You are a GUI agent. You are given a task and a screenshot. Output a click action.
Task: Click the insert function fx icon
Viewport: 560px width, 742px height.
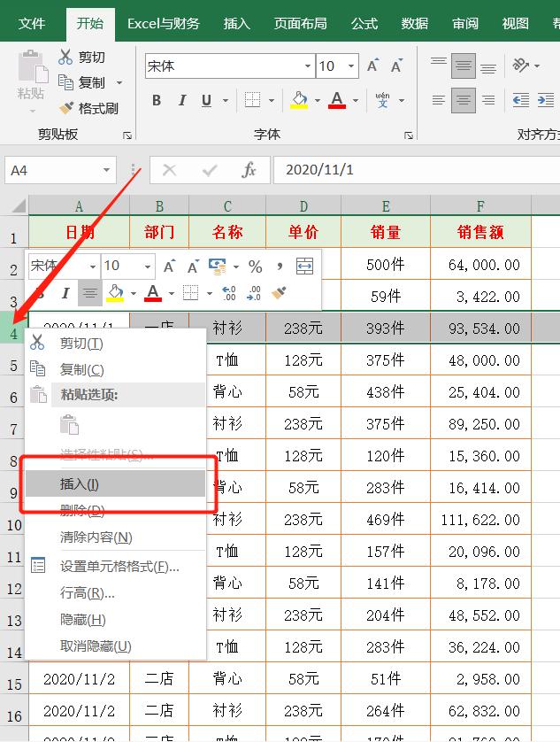[x=249, y=170]
